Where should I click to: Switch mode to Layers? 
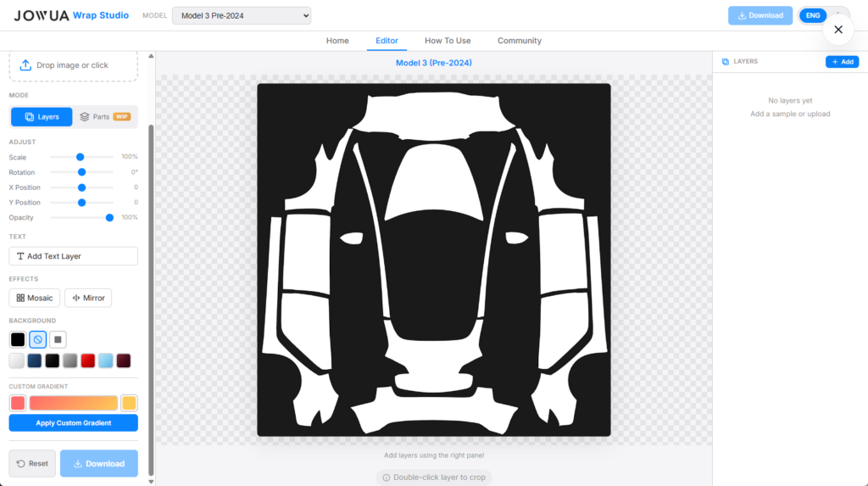click(x=42, y=117)
